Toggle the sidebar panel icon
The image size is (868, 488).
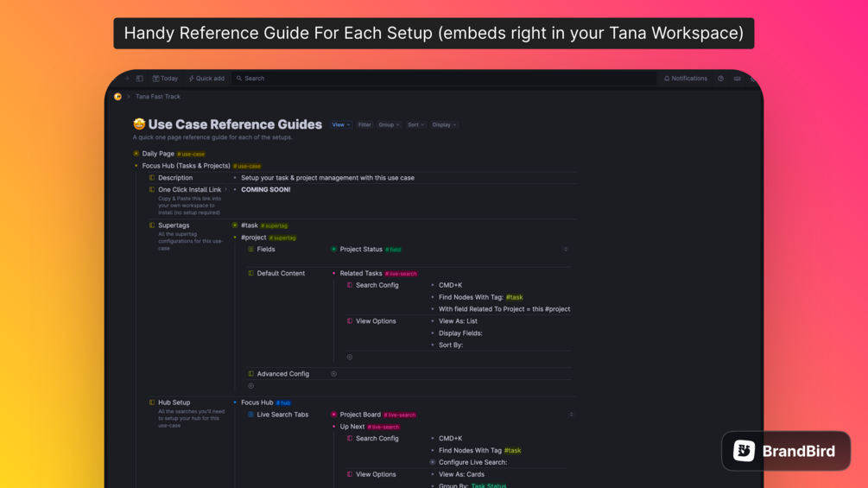(140, 79)
